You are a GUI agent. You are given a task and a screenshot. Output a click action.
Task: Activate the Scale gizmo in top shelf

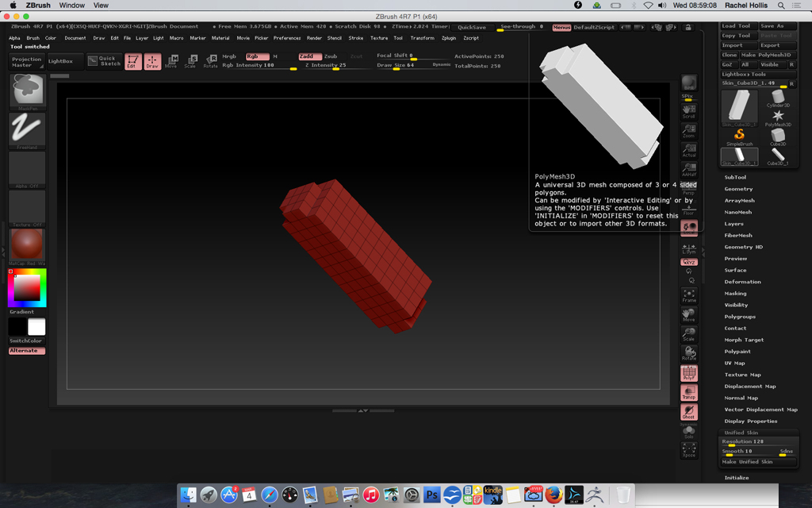point(190,61)
